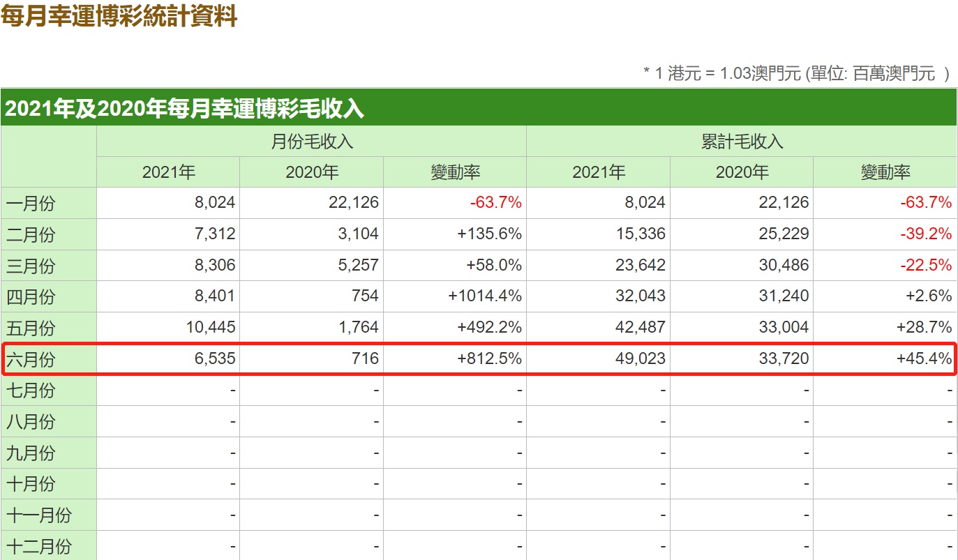The height and width of the screenshot is (560, 958).
Task: Click the cumulative value 31,240
Action: tap(784, 296)
